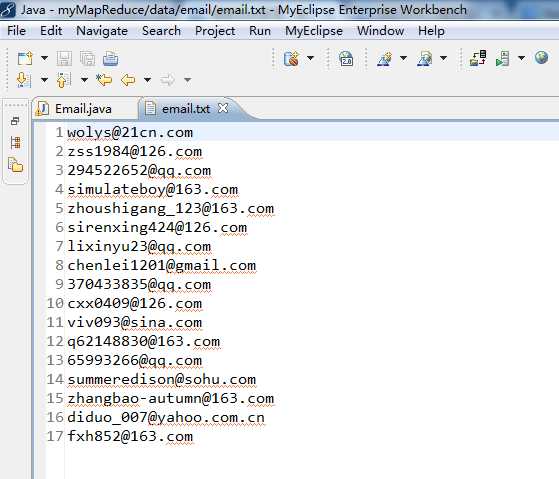Expand dropdown next to Open Type icon
Screen dimensions: 559x479
click(x=403, y=58)
